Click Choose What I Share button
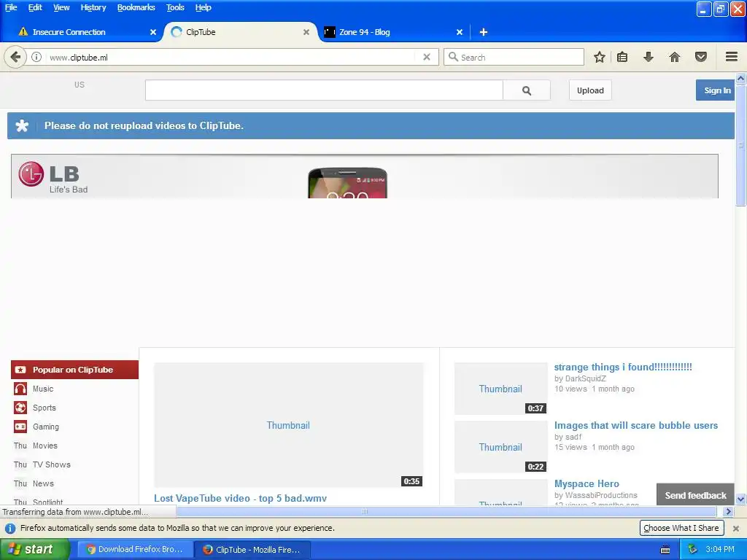 tap(681, 528)
